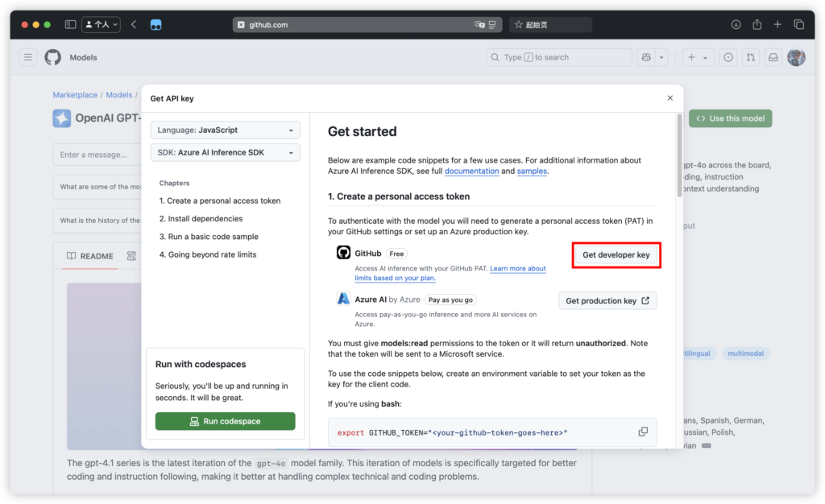The image size is (825, 504).
Task: Click the star icon in start page tab
Action: [518, 25]
